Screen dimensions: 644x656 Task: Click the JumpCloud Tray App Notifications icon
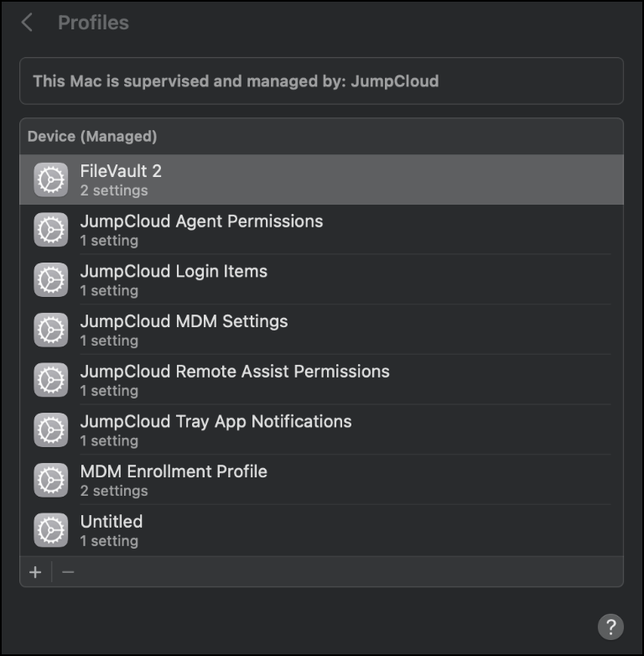pos(51,430)
